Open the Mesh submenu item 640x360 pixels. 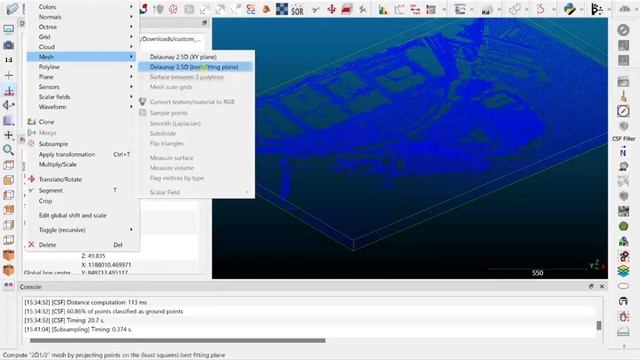(81, 57)
